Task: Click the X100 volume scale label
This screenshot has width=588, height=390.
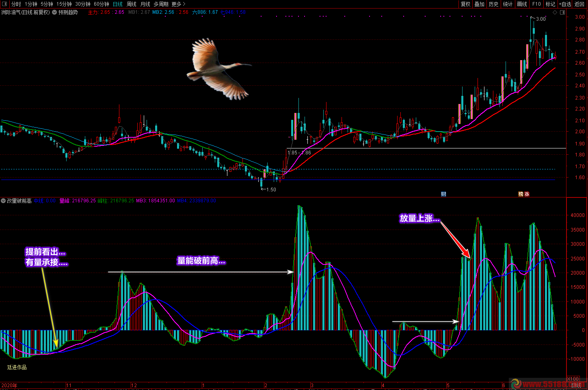Action: click(573, 379)
